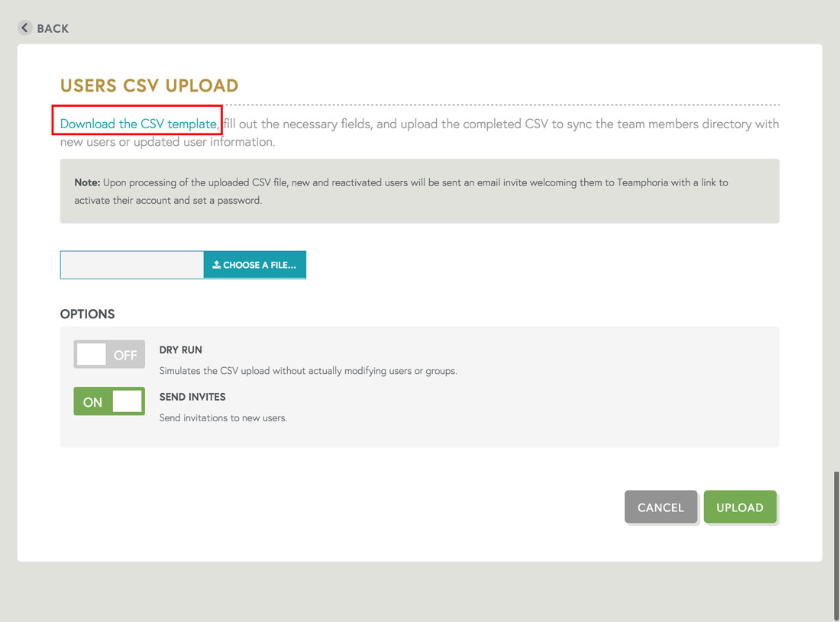Click the Upload button
This screenshot has width=840, height=622.
[739, 507]
